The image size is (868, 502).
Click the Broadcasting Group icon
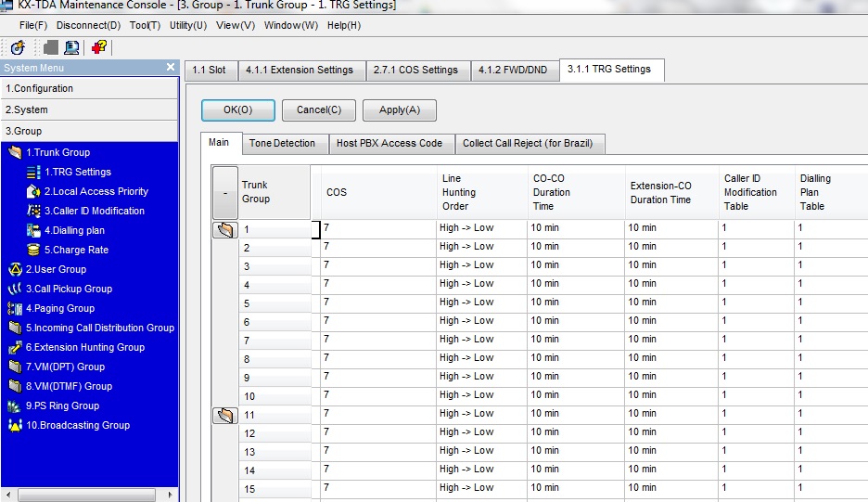(x=15, y=425)
